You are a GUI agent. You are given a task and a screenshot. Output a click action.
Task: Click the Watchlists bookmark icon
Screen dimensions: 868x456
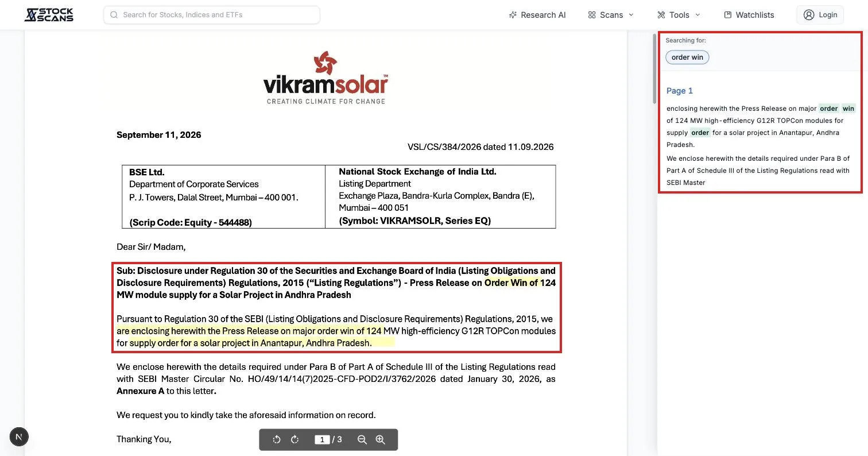[x=728, y=15]
